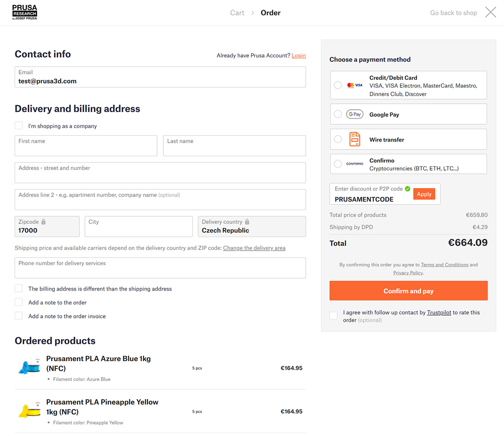
Task: Click the orange Wire transfer document icon
Action: (x=355, y=139)
